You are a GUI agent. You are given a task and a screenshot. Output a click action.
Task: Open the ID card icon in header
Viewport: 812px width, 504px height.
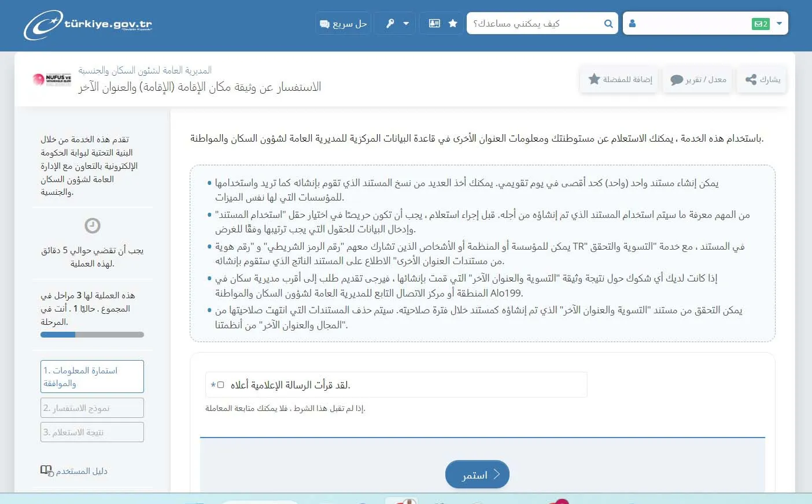click(x=434, y=24)
